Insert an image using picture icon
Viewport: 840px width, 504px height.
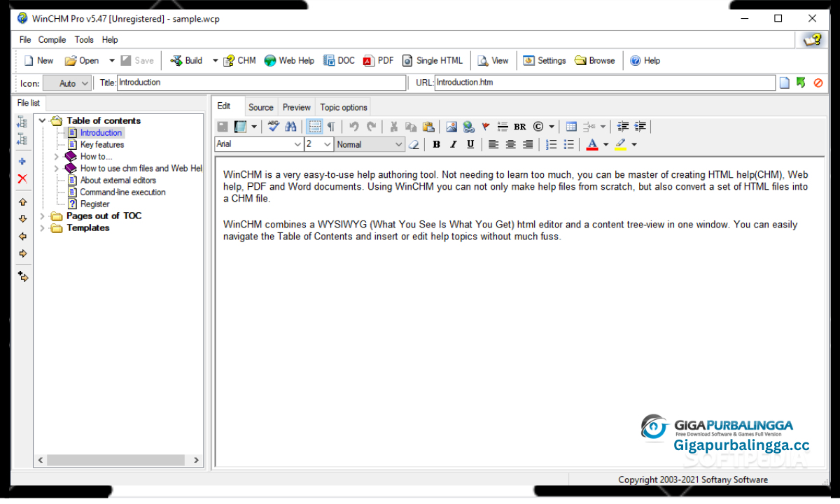[x=451, y=127]
